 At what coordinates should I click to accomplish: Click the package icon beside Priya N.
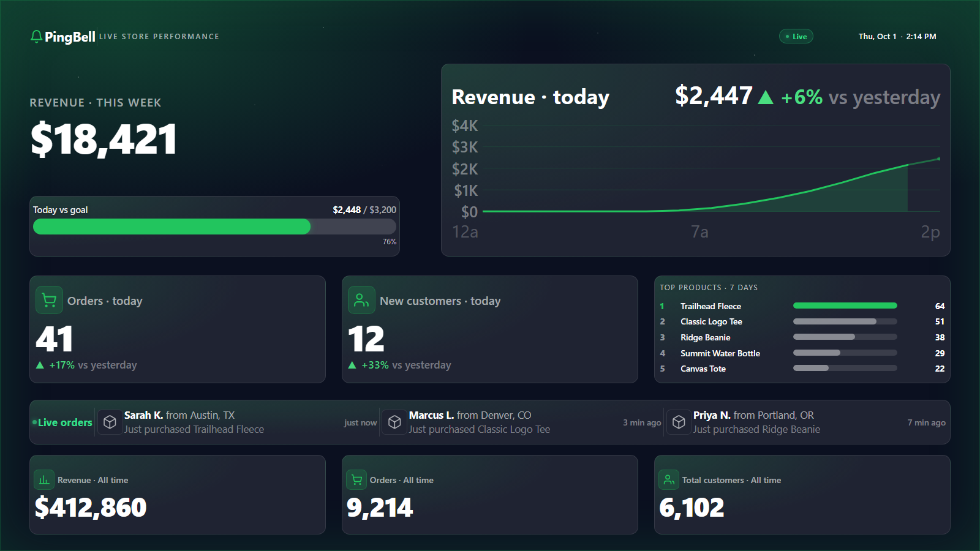pyautogui.click(x=679, y=422)
